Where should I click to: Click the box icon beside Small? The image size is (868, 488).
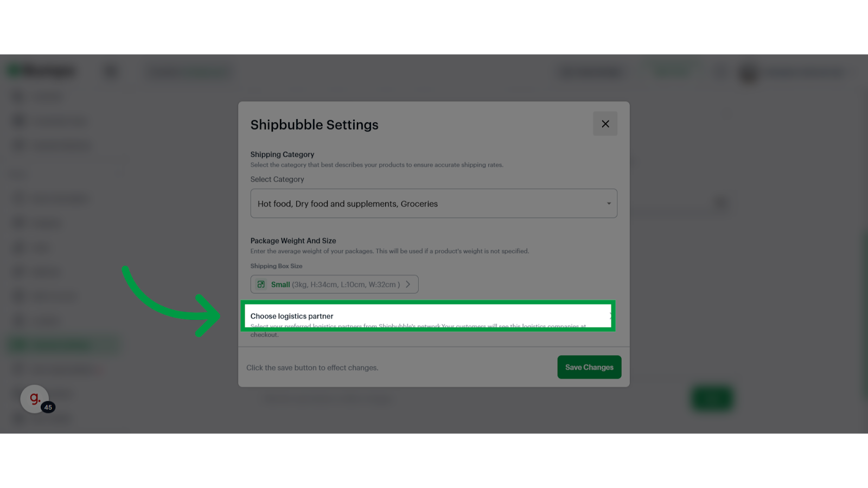[x=261, y=284]
